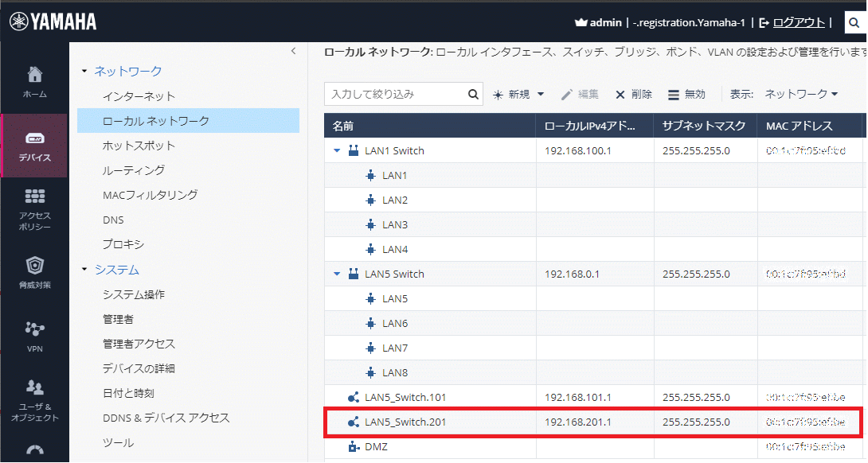Click the filter text input field

[394, 94]
